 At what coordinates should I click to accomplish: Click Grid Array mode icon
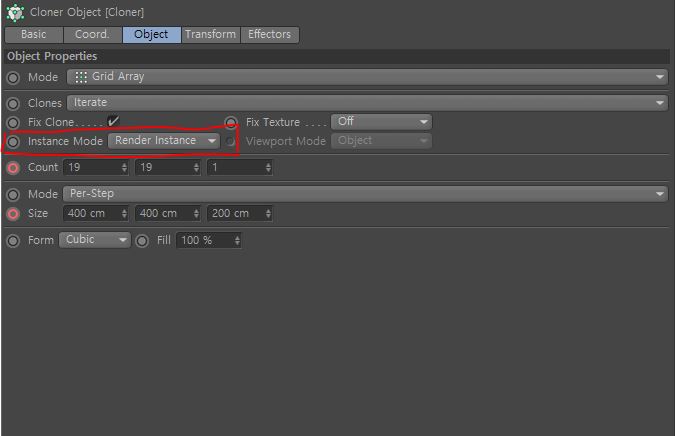click(x=81, y=77)
